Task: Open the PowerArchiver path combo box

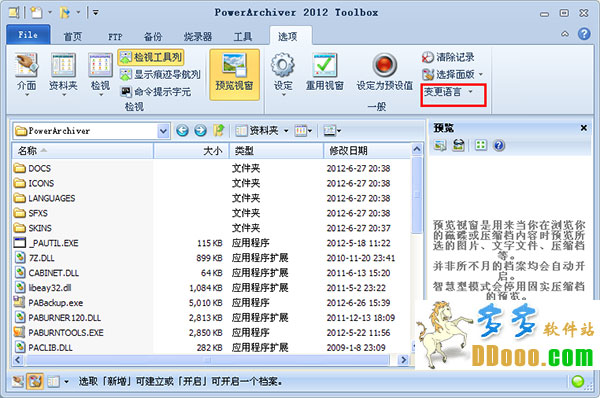Action: [91, 131]
